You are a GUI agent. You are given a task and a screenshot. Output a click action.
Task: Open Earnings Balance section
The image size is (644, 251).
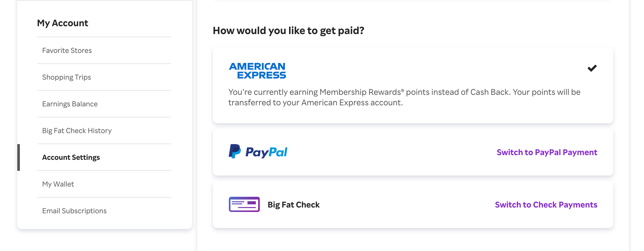pyautogui.click(x=70, y=104)
